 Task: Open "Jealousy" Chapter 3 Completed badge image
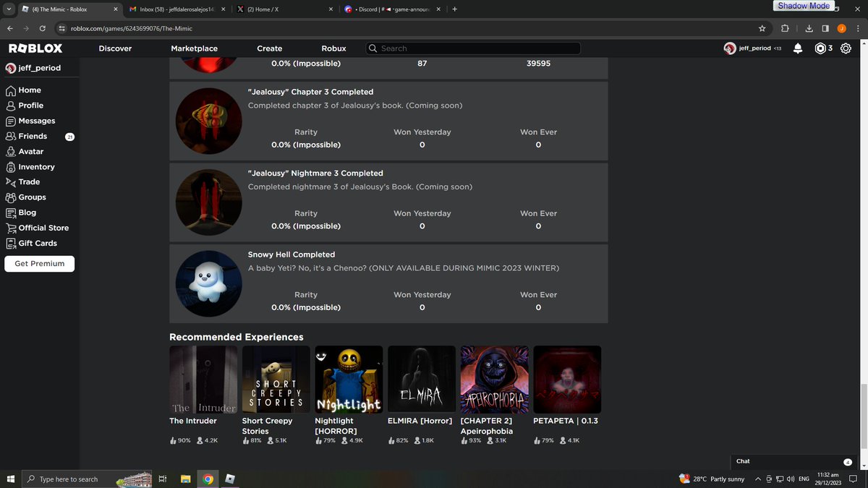[209, 121]
